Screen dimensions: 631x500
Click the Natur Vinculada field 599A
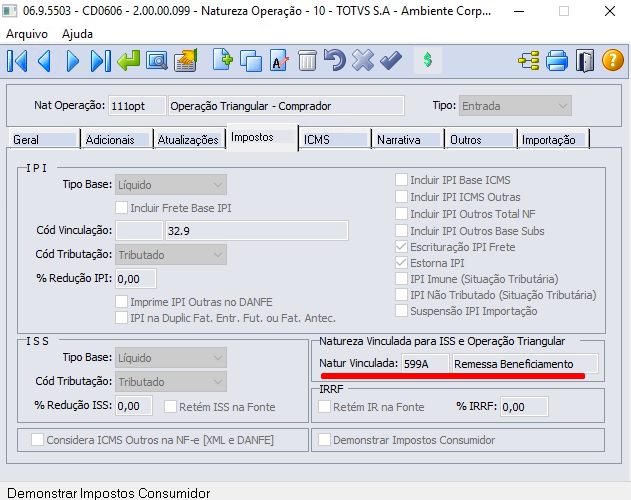(425, 364)
